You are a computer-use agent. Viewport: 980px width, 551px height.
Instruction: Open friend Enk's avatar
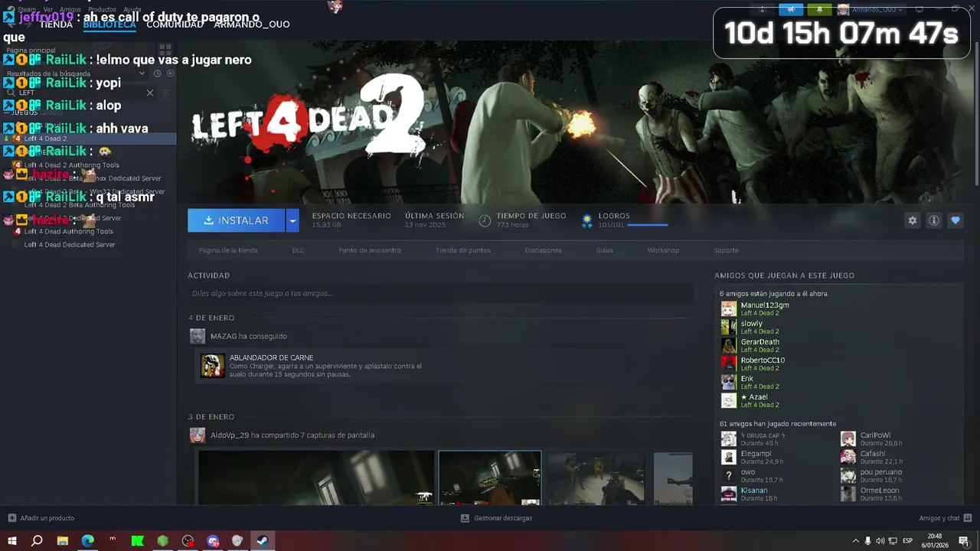pyautogui.click(x=729, y=382)
